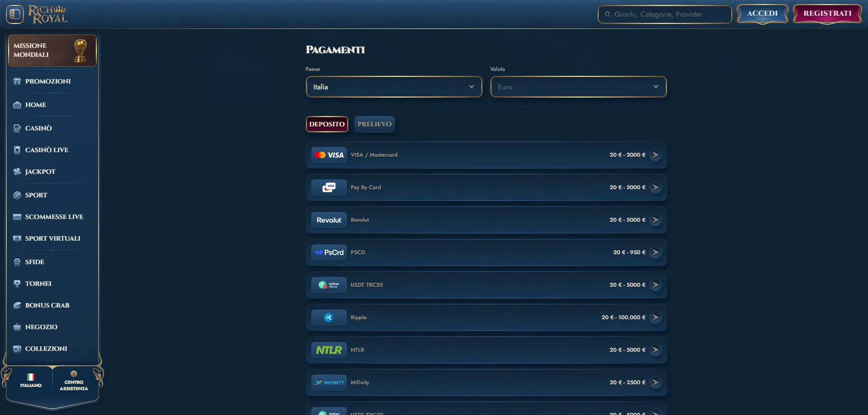This screenshot has height=415, width=868.
Task: Click the NTLR logo tile
Action: (329, 350)
